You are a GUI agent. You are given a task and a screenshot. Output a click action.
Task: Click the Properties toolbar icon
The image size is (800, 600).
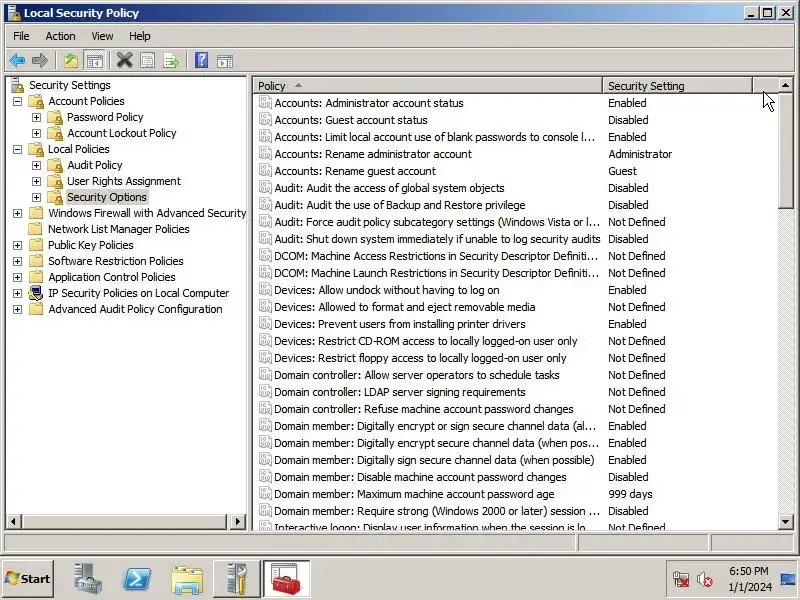[x=147, y=61]
